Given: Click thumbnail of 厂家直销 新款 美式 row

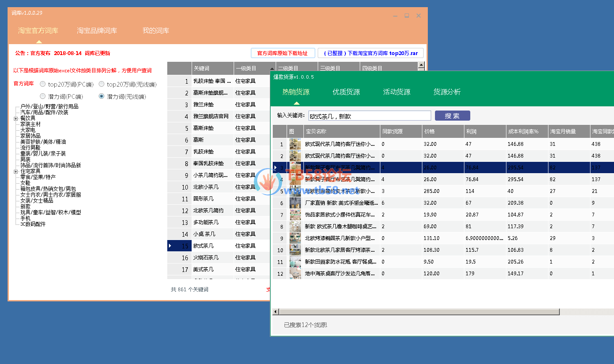Looking at the screenshot, I should coord(295,203).
